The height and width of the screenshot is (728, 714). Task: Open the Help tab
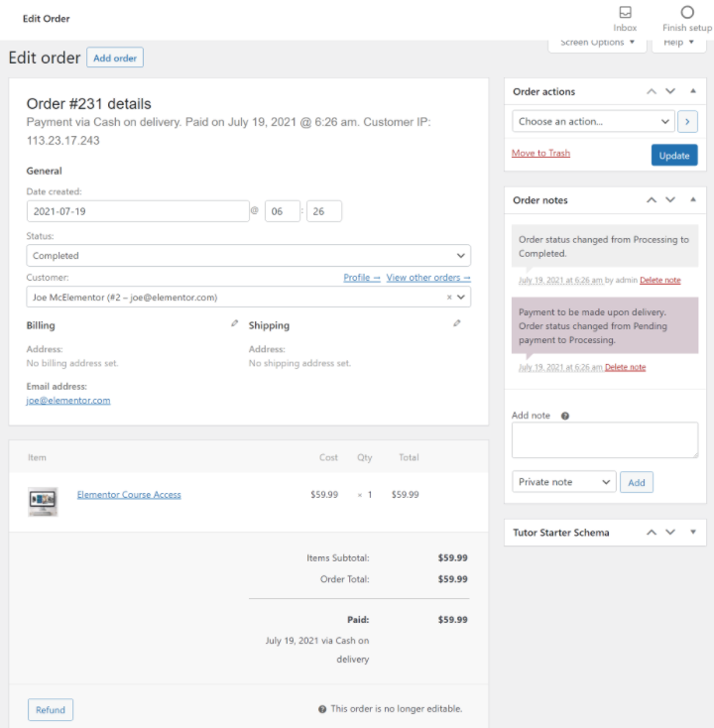(679, 44)
